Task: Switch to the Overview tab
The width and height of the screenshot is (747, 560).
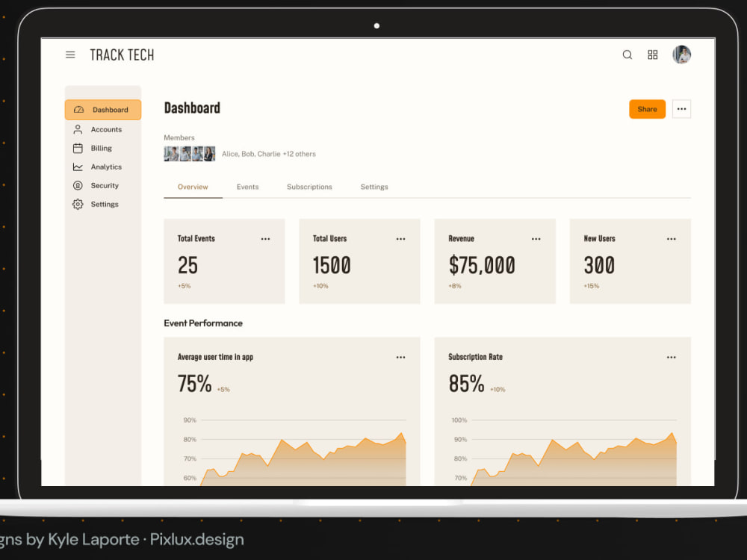Action: (193, 187)
